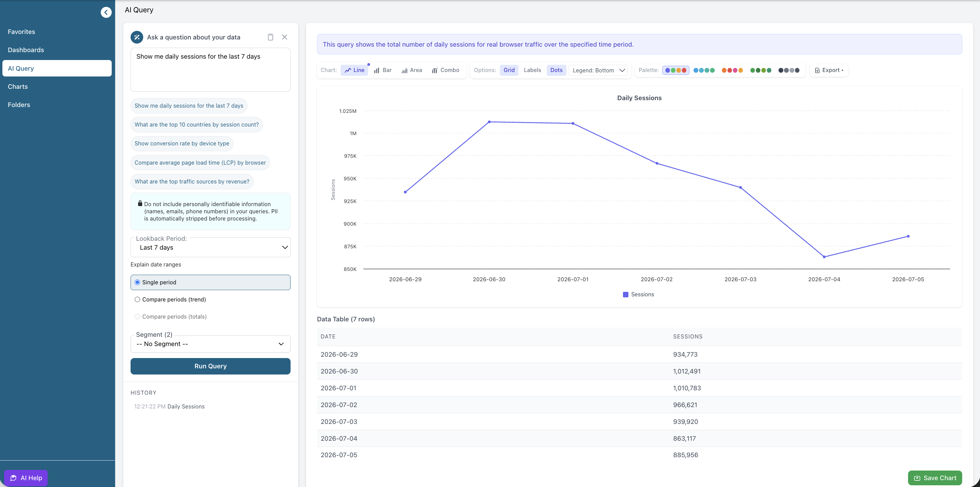Click the query description banner text
This screenshot has height=487, width=980.
478,45
